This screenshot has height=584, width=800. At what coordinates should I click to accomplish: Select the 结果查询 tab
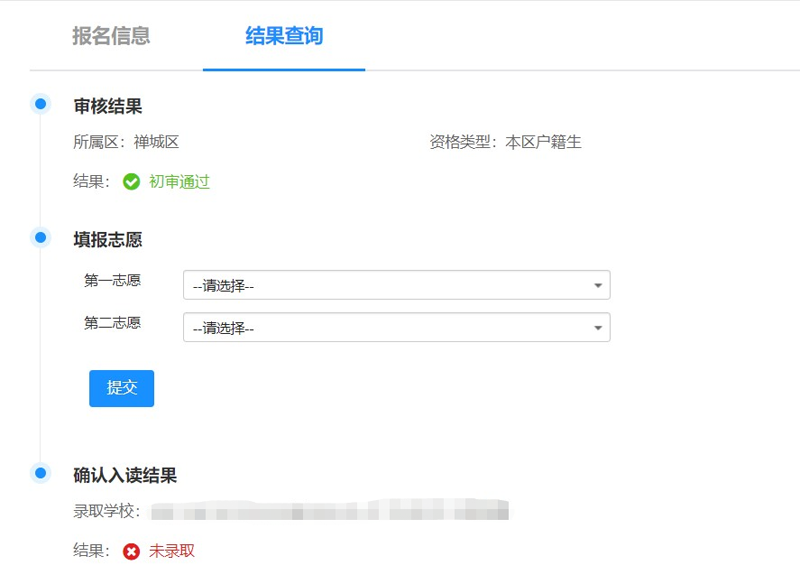(284, 36)
